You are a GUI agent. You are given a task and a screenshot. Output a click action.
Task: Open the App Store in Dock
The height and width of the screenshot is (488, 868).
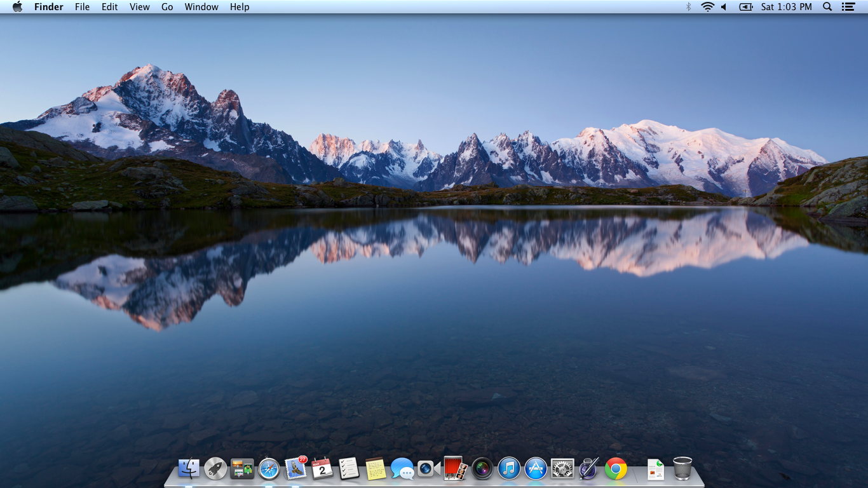click(x=536, y=469)
